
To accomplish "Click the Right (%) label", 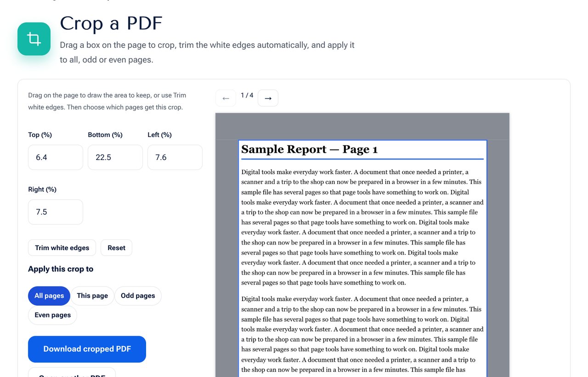I will [x=42, y=189].
